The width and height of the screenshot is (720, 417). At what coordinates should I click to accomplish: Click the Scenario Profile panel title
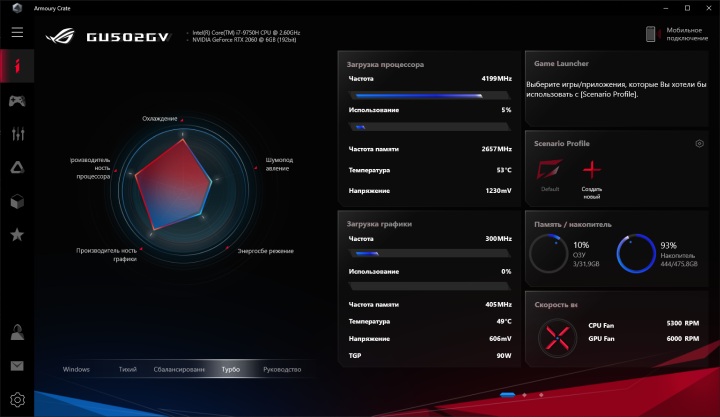562,143
